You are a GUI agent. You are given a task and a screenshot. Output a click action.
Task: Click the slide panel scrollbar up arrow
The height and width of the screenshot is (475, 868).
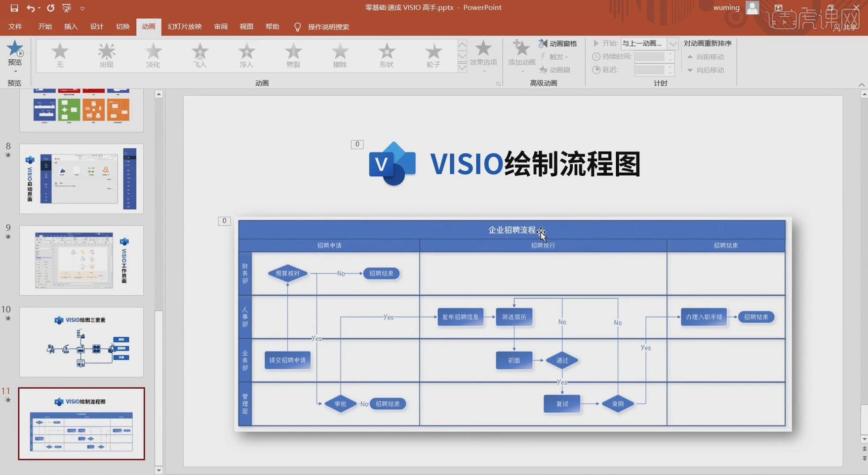[x=158, y=94]
